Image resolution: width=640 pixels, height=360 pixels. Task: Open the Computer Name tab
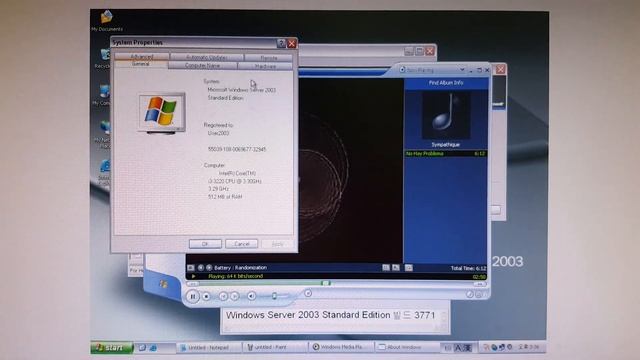coord(202,65)
